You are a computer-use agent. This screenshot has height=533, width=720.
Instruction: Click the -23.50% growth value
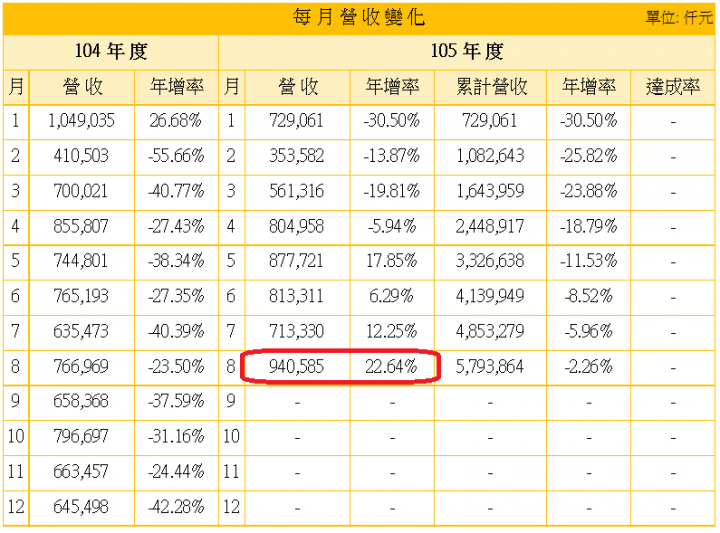pos(176,367)
